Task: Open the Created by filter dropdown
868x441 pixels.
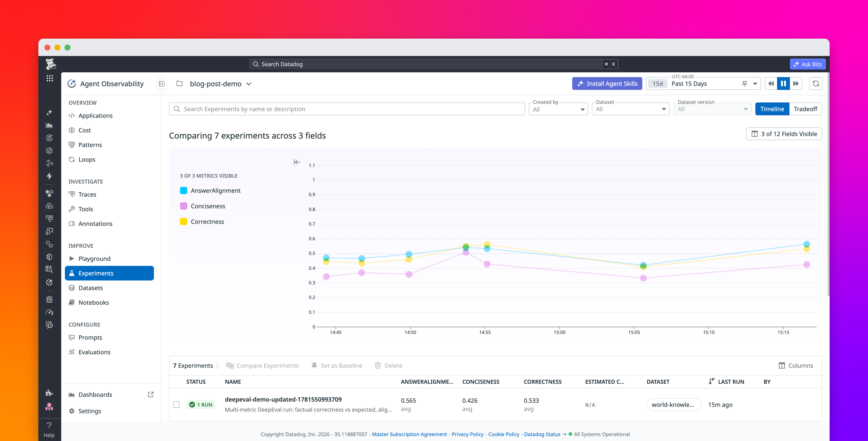Action: pyautogui.click(x=558, y=109)
